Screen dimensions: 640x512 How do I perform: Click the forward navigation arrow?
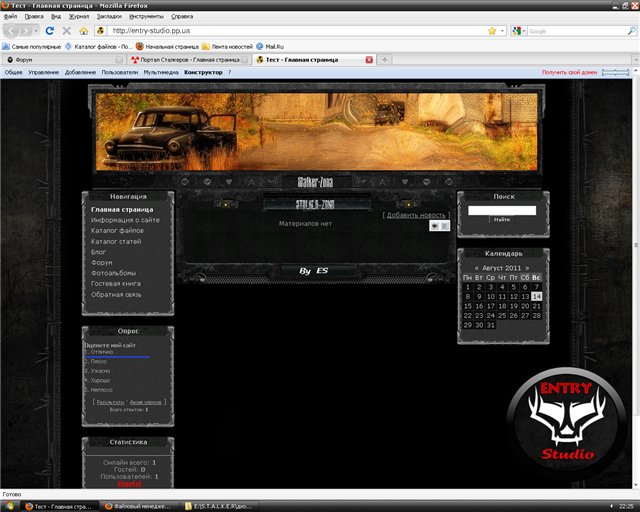[26, 31]
